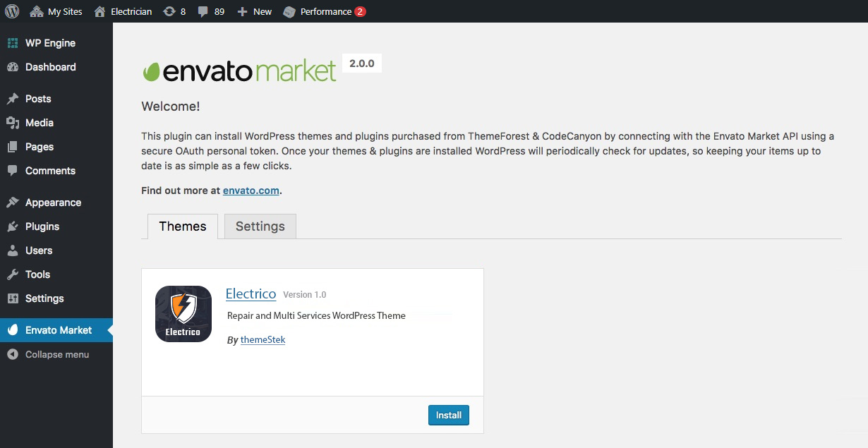Collapse the admin sidebar menu
The image size is (868, 448).
coord(56,354)
